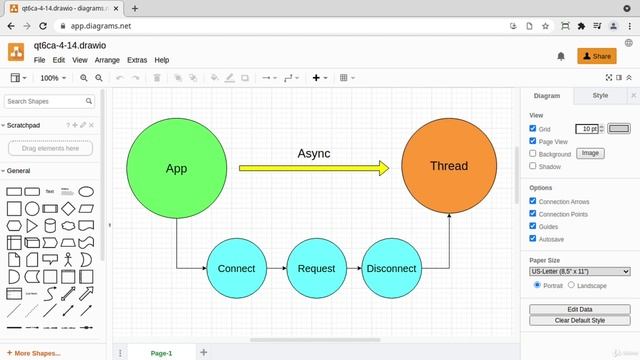
Task: Select the Portrait radio button
Action: point(537,285)
